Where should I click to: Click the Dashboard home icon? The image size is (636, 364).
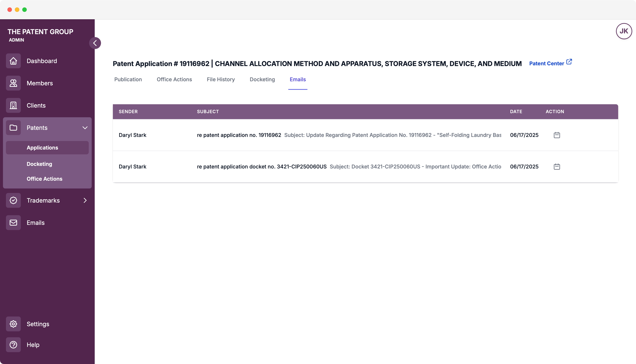click(13, 61)
